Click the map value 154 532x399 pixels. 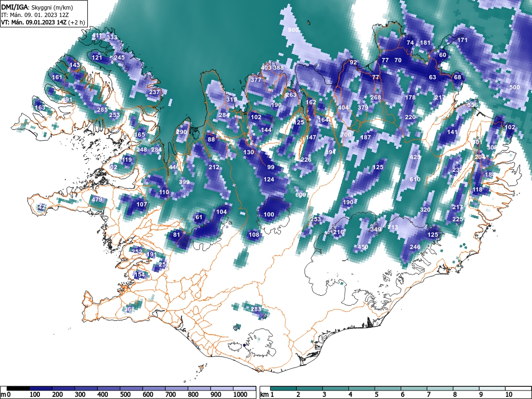pos(139,274)
